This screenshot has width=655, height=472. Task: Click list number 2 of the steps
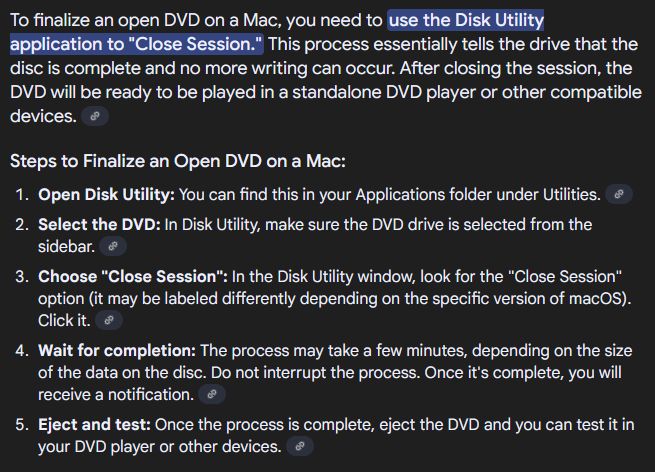point(21,224)
